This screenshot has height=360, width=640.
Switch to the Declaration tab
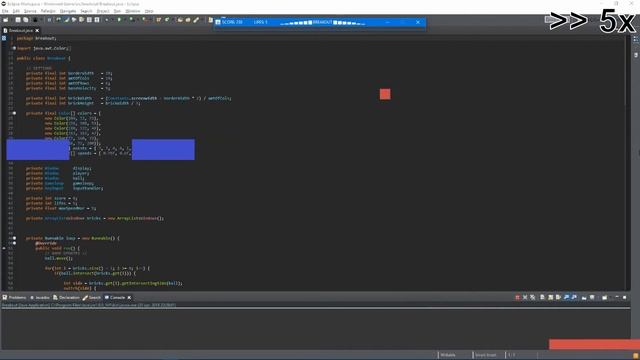[x=66, y=298]
